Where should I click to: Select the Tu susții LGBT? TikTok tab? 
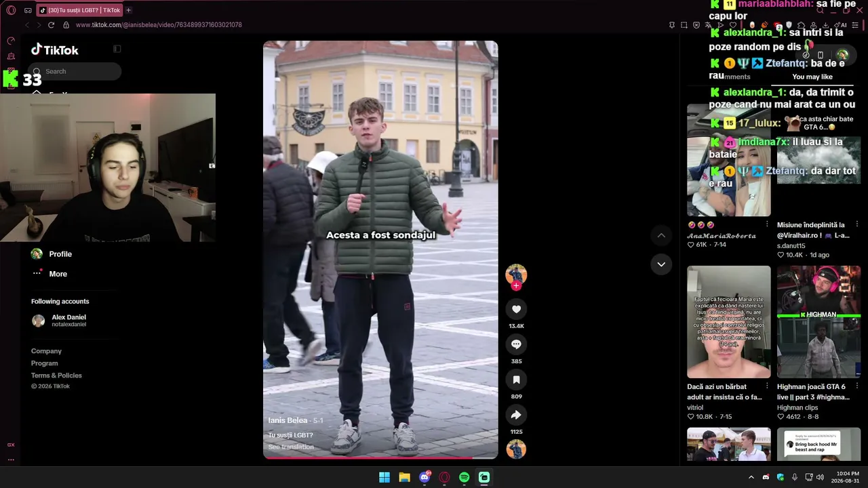pyautogui.click(x=80, y=10)
